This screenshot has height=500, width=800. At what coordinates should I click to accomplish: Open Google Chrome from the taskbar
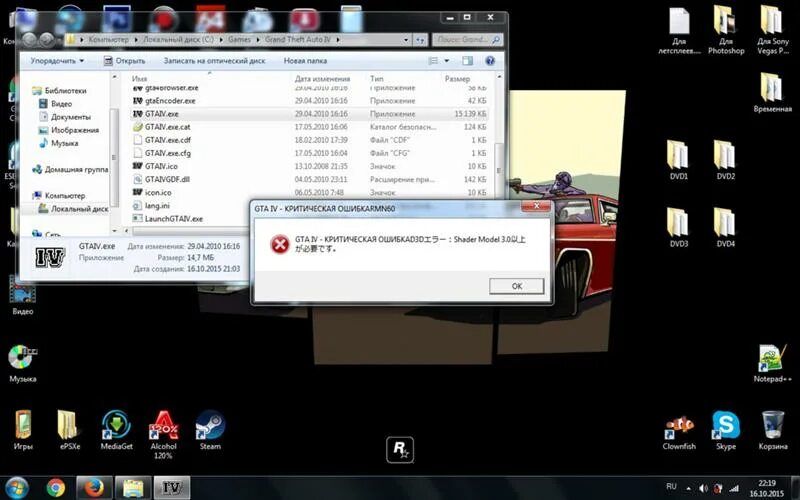coord(56,488)
